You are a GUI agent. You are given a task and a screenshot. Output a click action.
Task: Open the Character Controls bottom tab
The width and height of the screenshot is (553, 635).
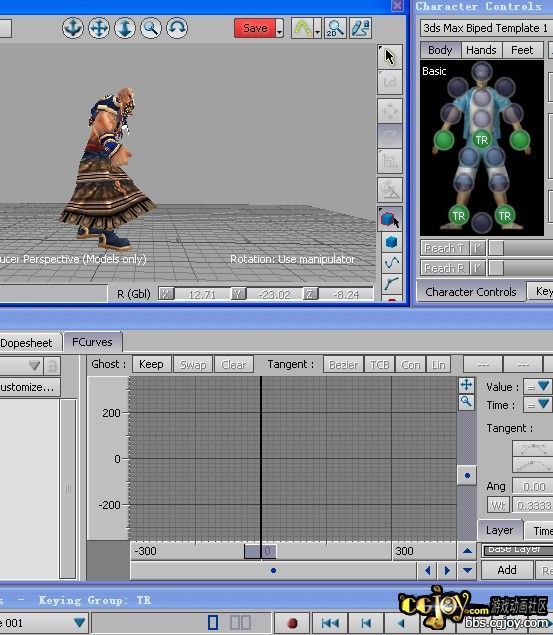click(471, 292)
